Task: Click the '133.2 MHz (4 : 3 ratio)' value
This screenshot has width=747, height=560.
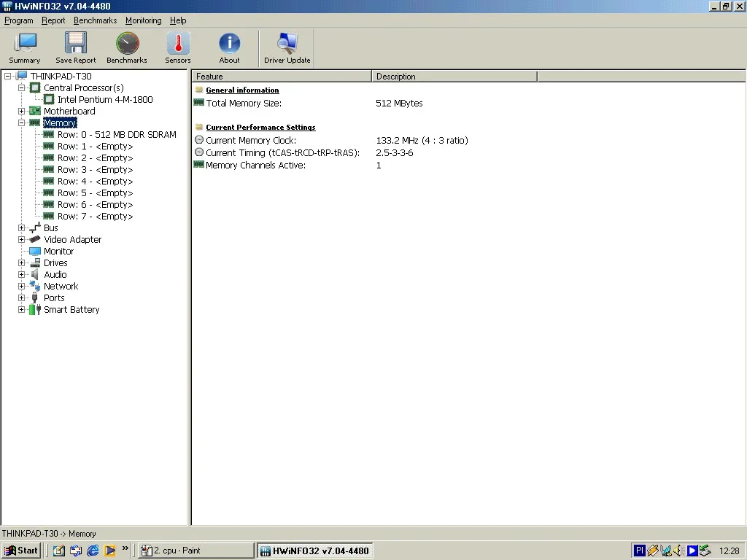Action: [422, 140]
